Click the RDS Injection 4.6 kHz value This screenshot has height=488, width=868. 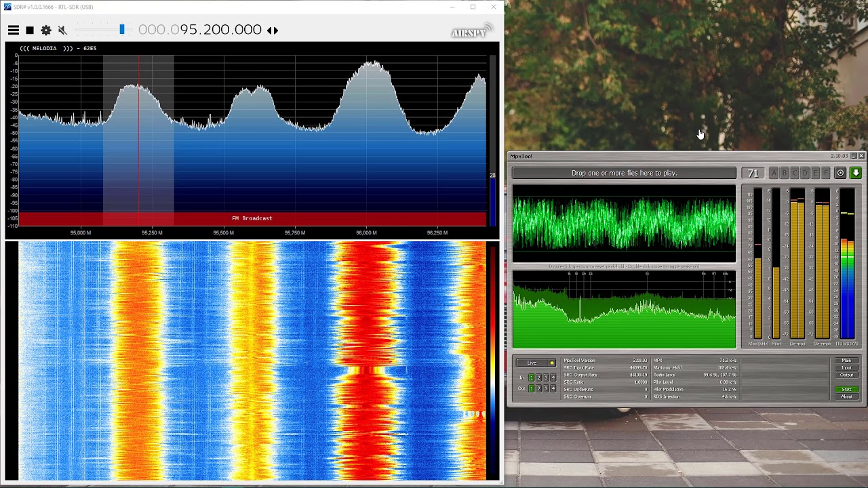tap(729, 396)
